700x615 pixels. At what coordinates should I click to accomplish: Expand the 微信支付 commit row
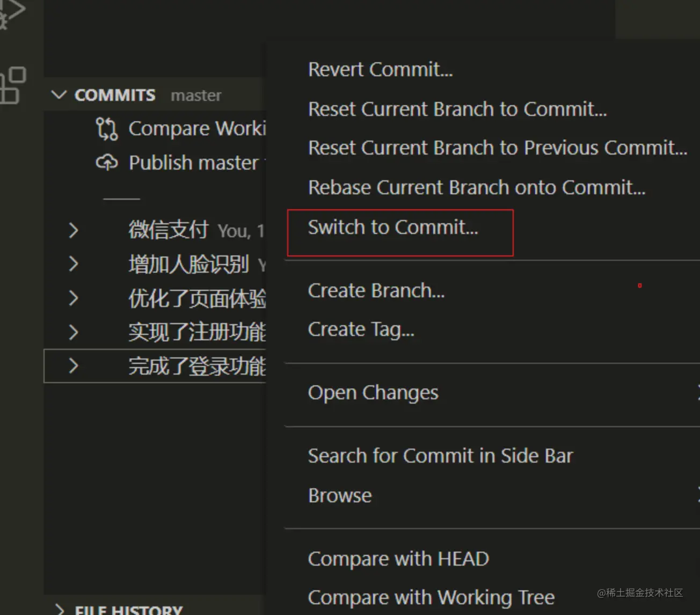point(74,230)
